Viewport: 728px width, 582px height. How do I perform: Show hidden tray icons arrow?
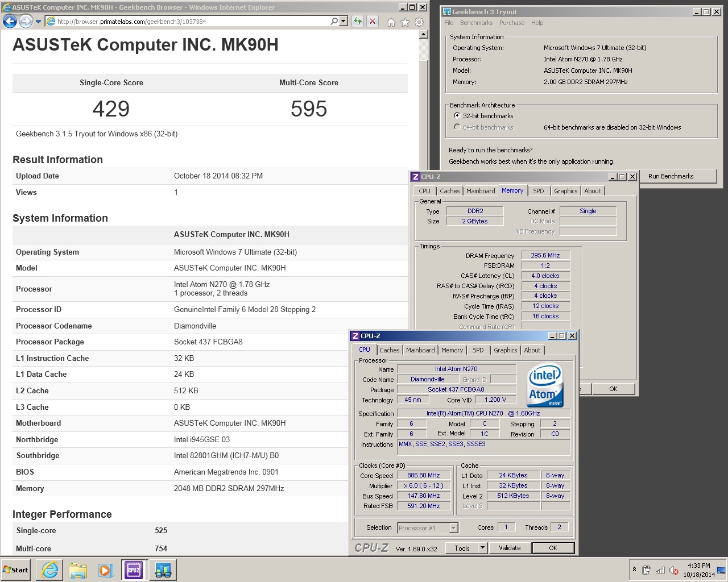point(634,569)
